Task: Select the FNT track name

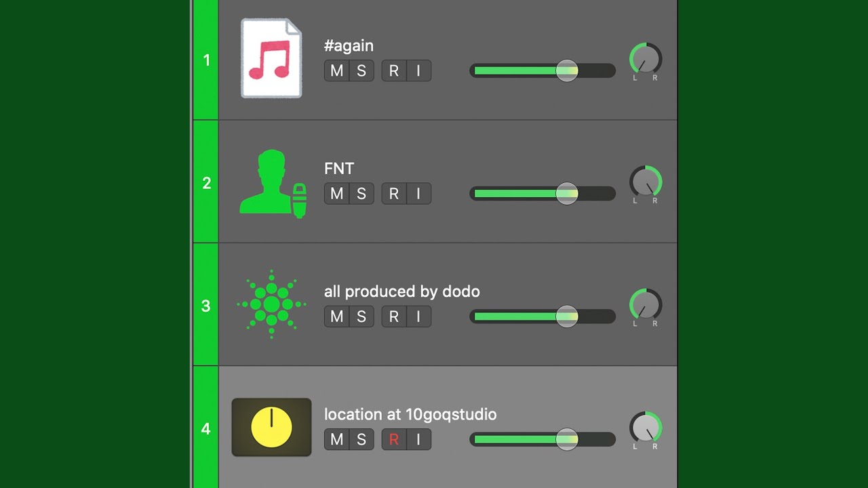Action: [x=339, y=169]
